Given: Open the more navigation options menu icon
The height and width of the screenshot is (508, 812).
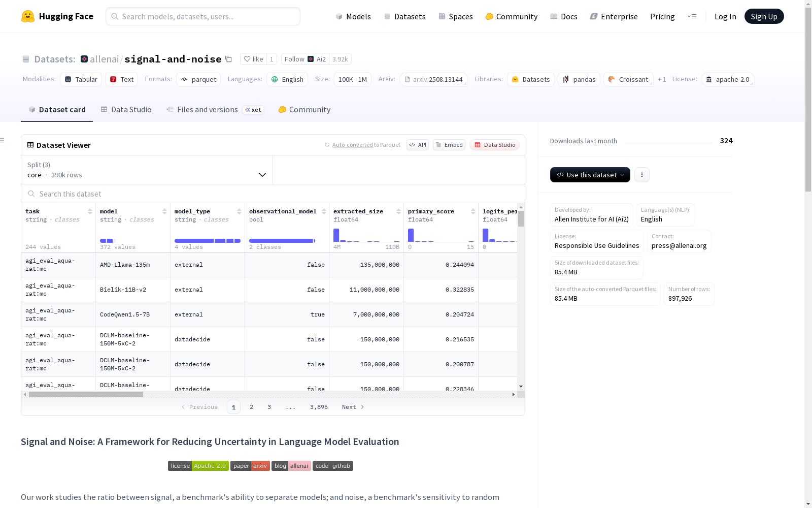Looking at the screenshot, I should pos(692,16).
